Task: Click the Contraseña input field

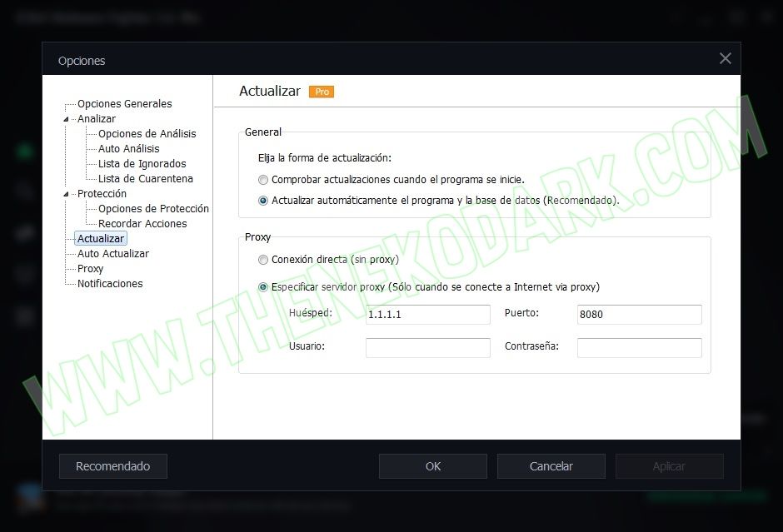Action: (639, 348)
